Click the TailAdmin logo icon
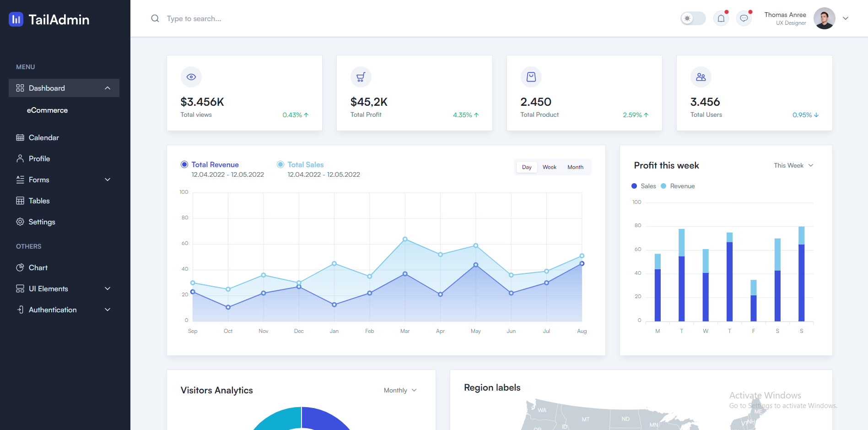868x430 pixels. point(16,19)
